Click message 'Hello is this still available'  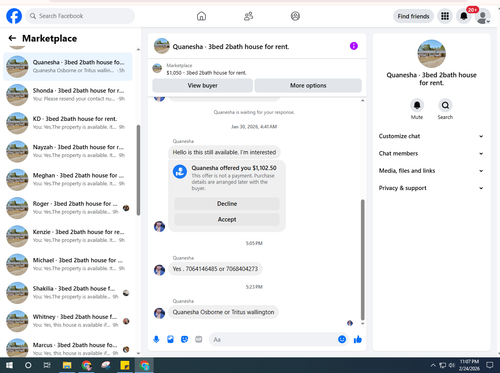click(x=224, y=152)
